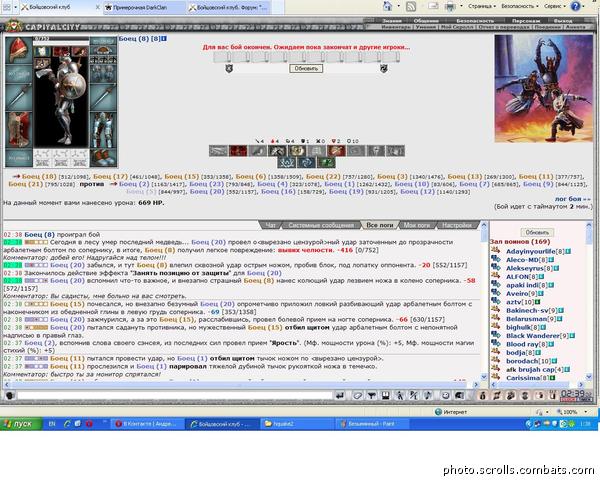Open the Сервис dropdown menu
The width and height of the screenshot is (600, 480).
(x=554, y=7)
